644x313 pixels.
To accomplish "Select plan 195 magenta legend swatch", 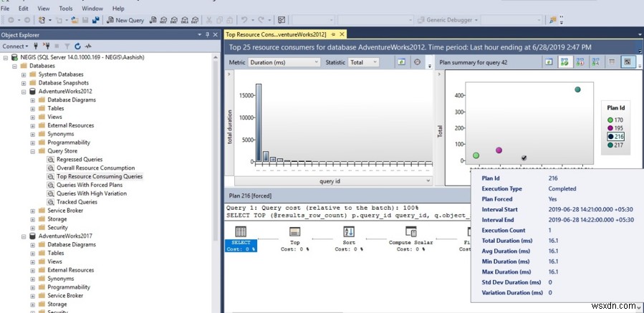I will click(x=610, y=128).
